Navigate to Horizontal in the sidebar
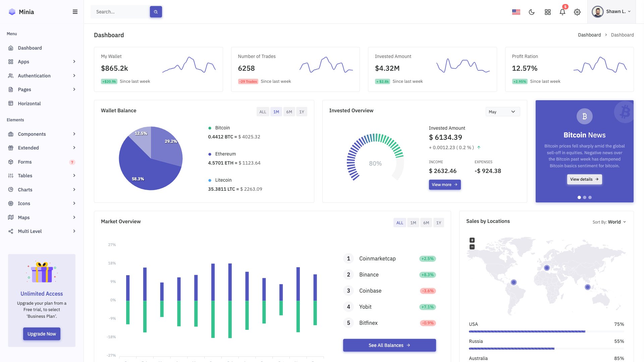The image size is (644, 362). 30,103
